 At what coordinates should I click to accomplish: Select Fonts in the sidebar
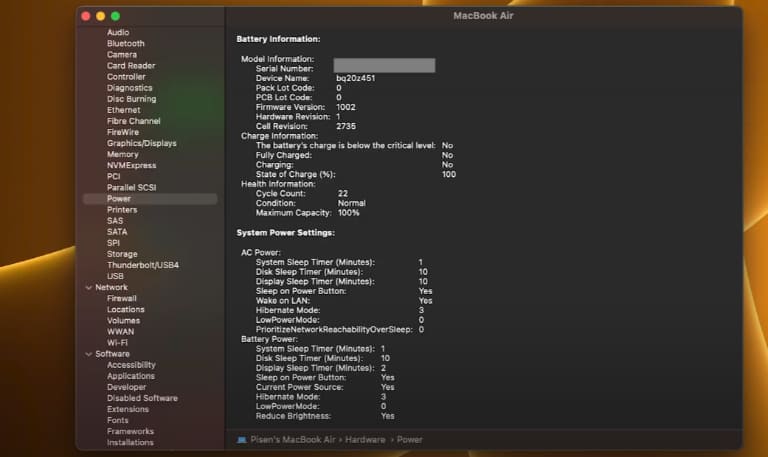tap(118, 420)
